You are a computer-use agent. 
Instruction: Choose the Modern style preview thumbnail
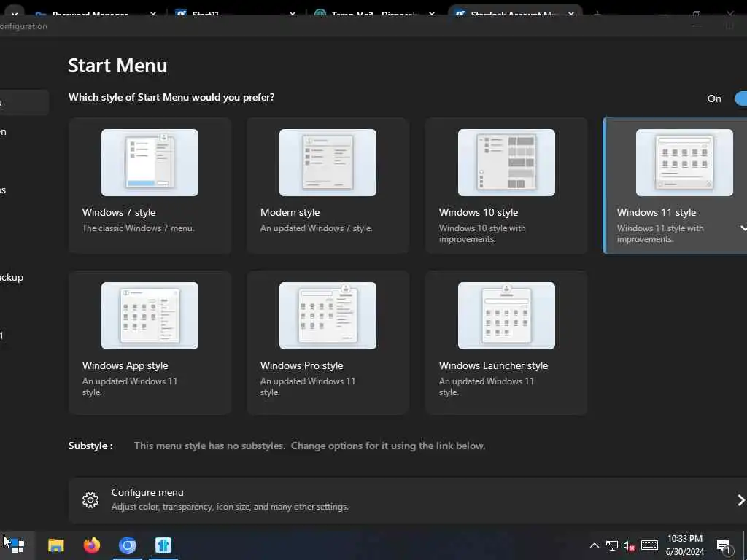tap(328, 163)
